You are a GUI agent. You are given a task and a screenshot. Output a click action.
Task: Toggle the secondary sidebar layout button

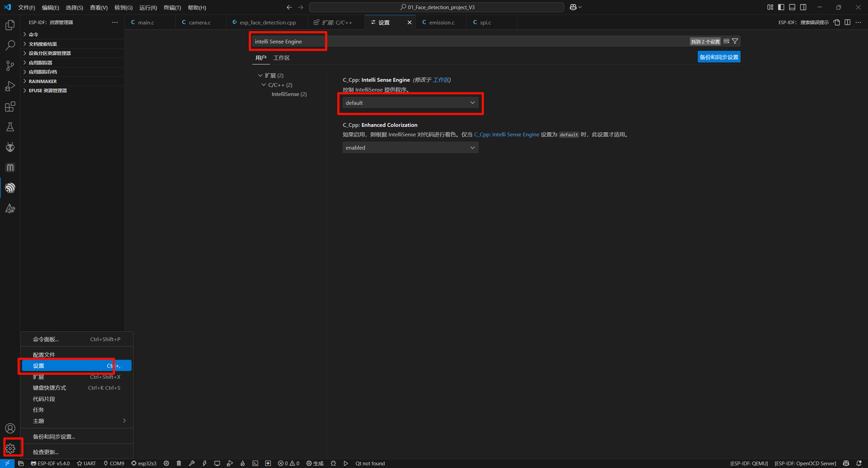coord(803,7)
